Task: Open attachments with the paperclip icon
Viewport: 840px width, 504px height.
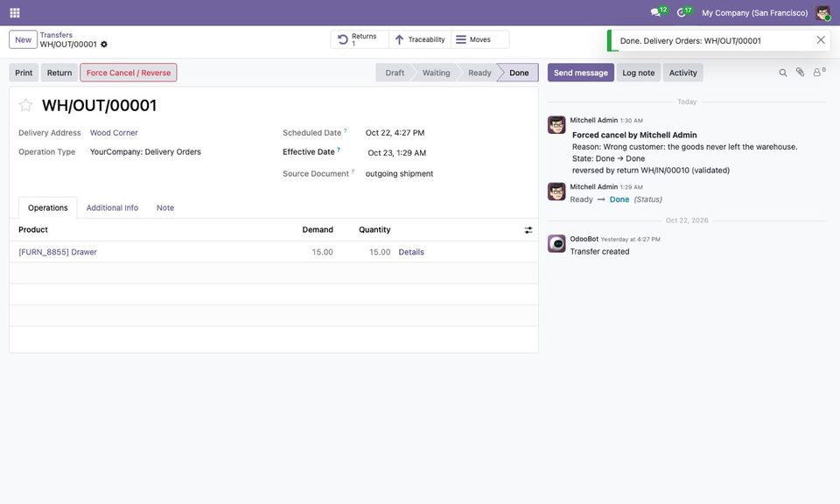Action: click(x=800, y=73)
